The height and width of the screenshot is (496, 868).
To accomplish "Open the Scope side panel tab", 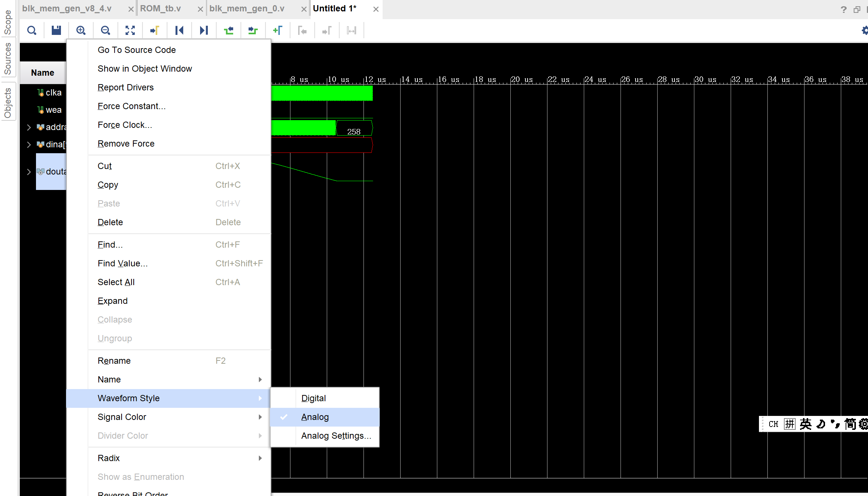I will pos(8,22).
